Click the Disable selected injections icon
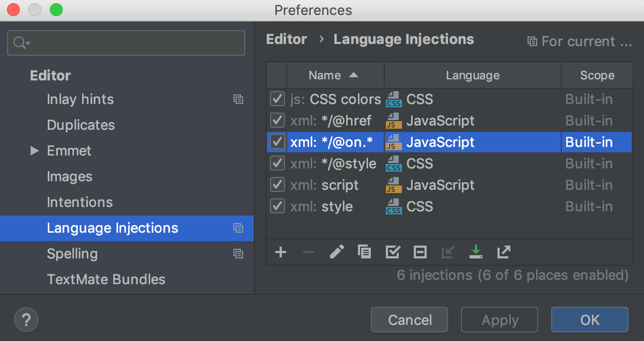The image size is (644, 341). (x=420, y=252)
